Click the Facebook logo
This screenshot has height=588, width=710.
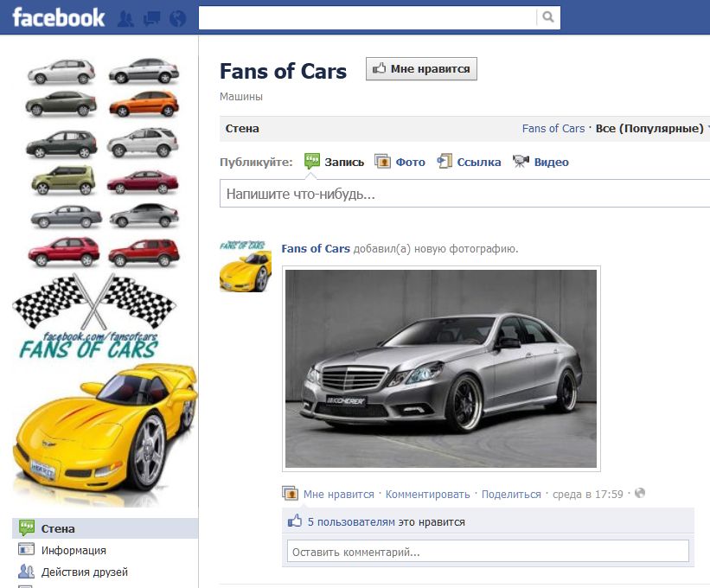pos(59,17)
